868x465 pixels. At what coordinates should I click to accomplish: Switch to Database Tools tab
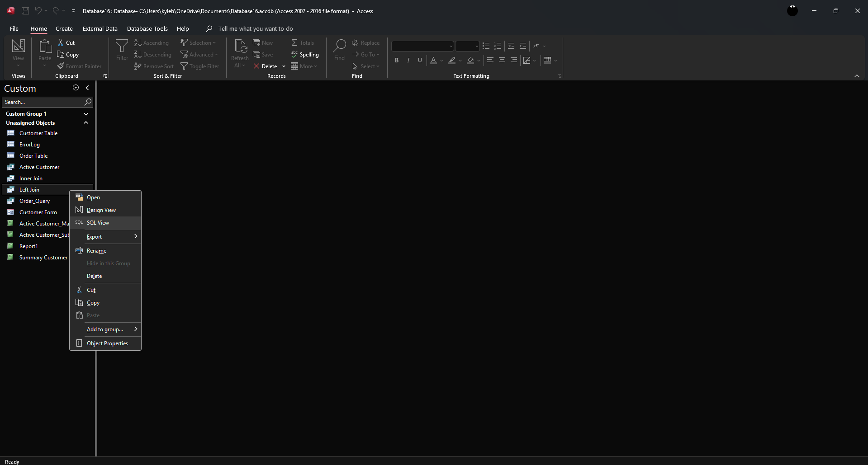(147, 28)
